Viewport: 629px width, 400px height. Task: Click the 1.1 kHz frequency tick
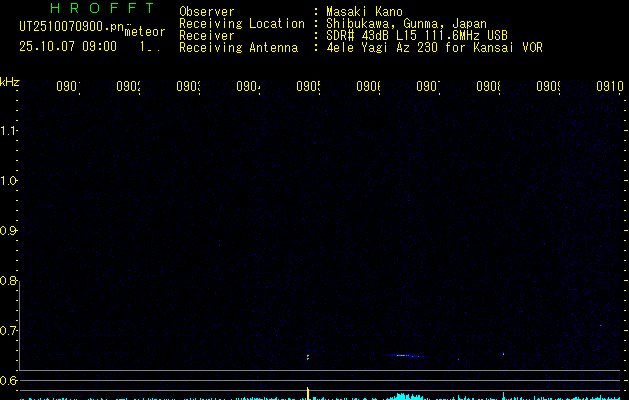click(9, 131)
